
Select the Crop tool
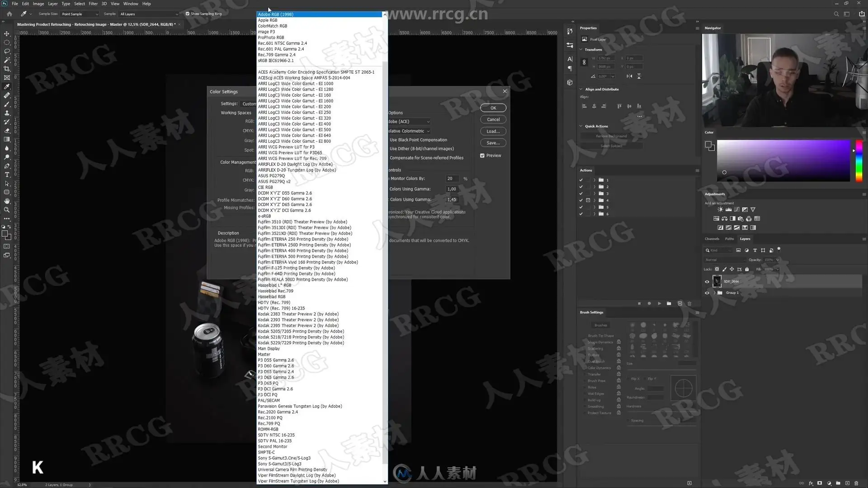7,69
